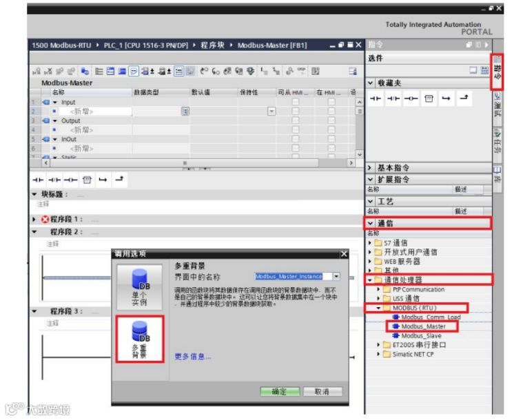Viewport: 532px width, 420px height.
Task: Pick normally closed contact in 收藏夹 panel
Action: 393,98
